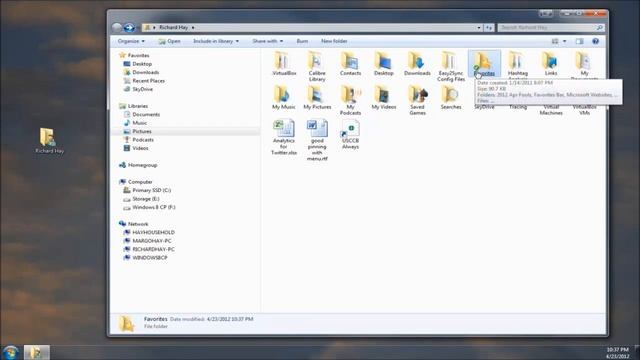Select Libraries in navigation pane
The height and width of the screenshot is (360, 640).
pos(133,106)
